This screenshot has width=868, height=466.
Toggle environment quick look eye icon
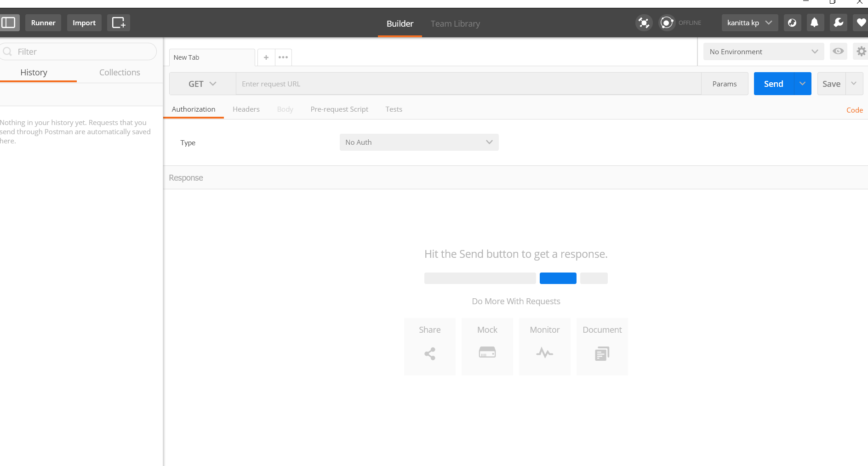click(x=839, y=51)
